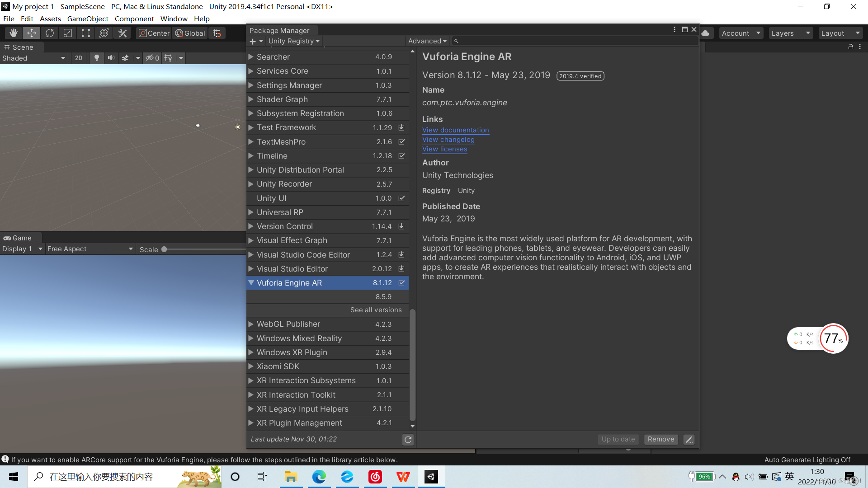
Task: Expand the Unity Registry package source dropdown
Action: coord(292,41)
